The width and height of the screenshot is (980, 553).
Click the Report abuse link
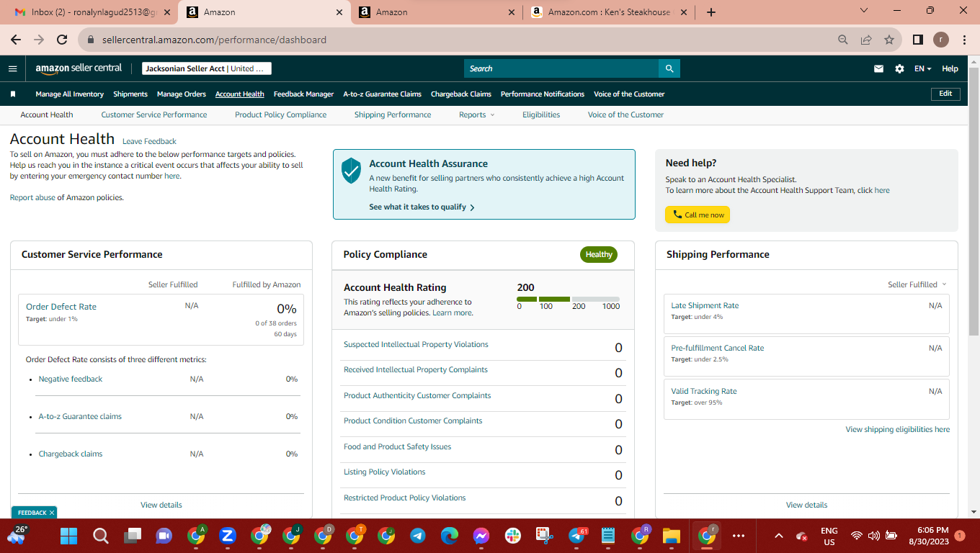pyautogui.click(x=32, y=197)
